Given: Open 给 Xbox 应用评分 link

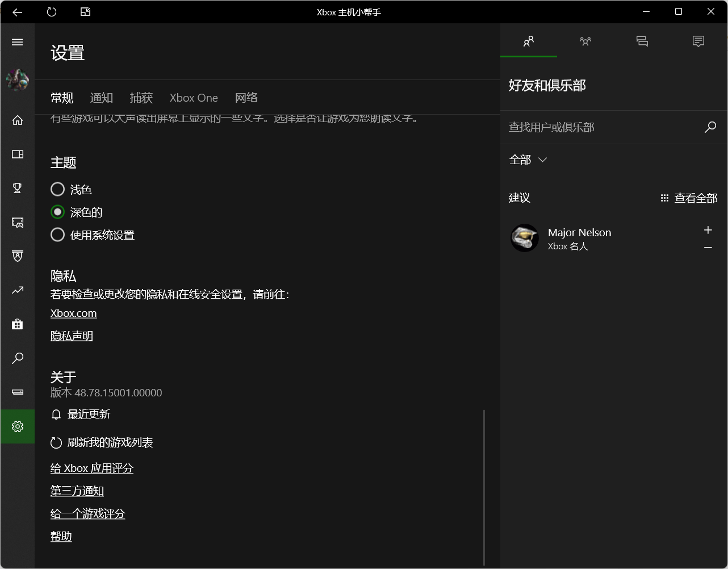Looking at the screenshot, I should (x=92, y=468).
